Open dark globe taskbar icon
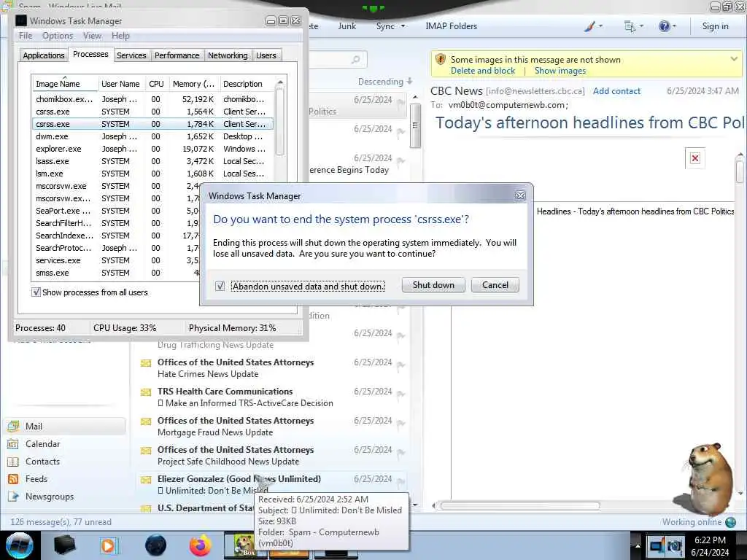The image size is (747, 560). point(155,545)
